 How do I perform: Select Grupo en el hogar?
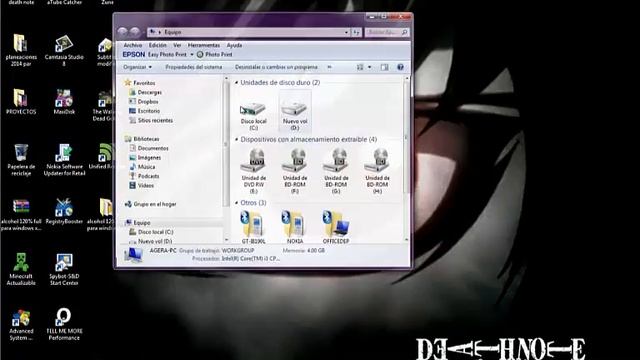150,204
